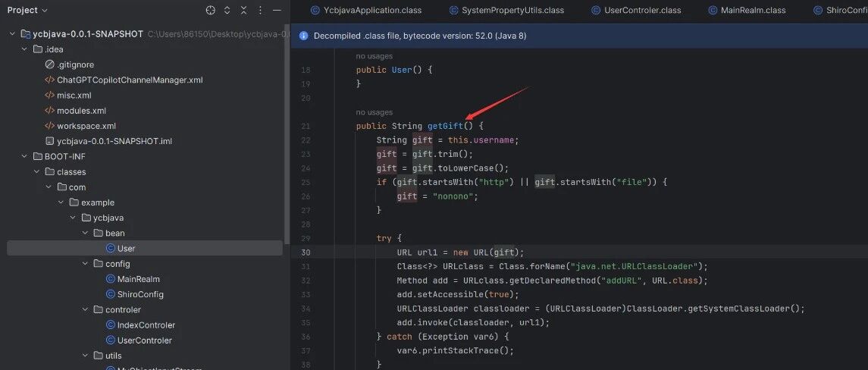Collapse the utils folder chevron
The image size is (868, 370).
pos(85,356)
